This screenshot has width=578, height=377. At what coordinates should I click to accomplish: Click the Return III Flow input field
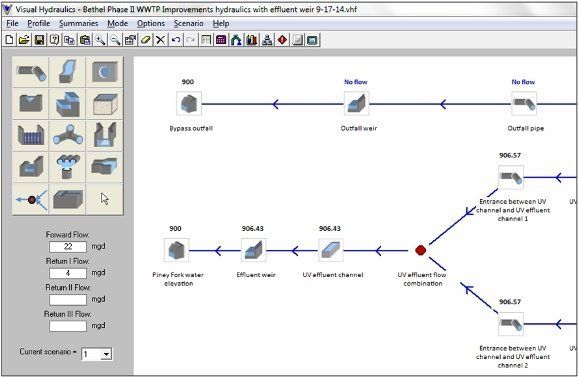tap(68, 326)
